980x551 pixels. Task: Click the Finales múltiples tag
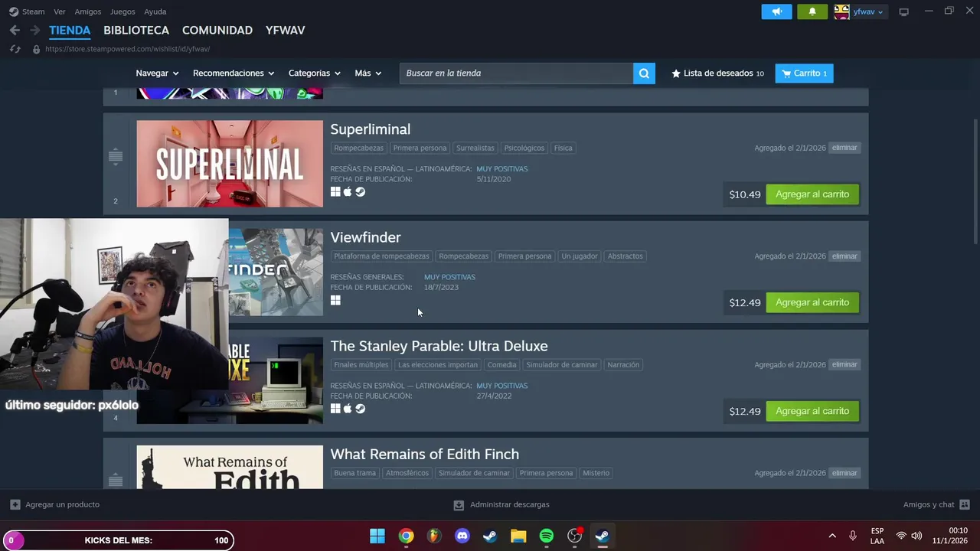tap(361, 365)
